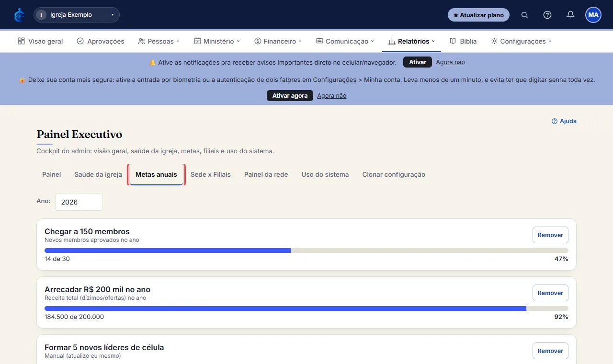Screen dimensions: 613x364
Task: Click the Atualizar plano button
Action: click(478, 15)
